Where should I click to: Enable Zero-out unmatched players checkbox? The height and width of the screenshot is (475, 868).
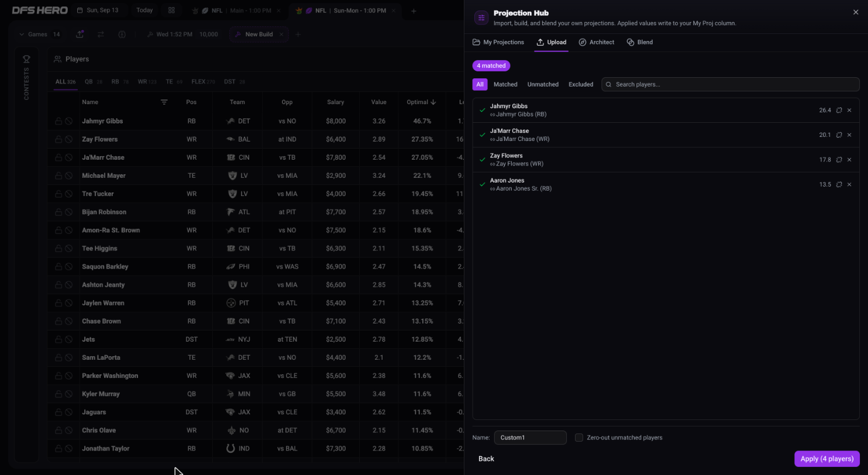(579, 438)
